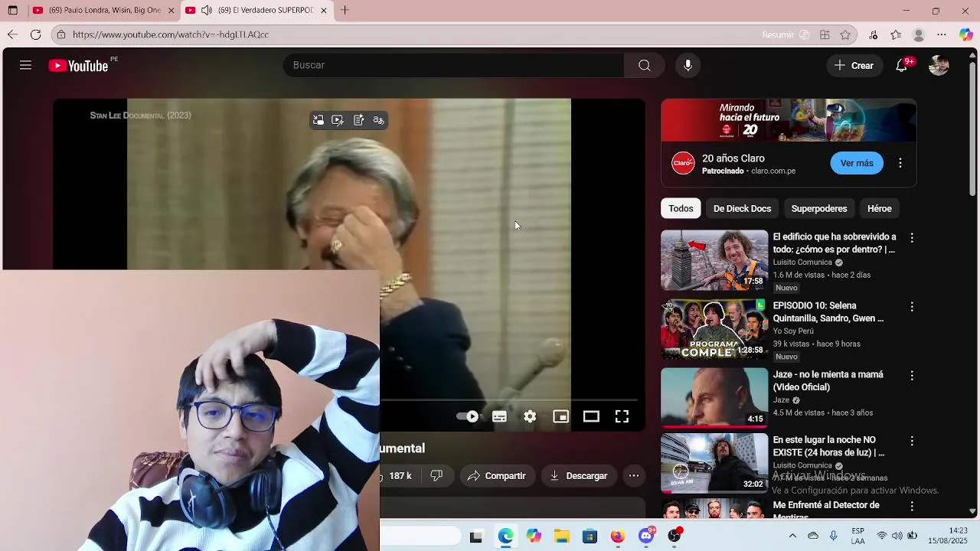Show hidden system tray icons
The height and width of the screenshot is (551, 980).
[792, 536]
